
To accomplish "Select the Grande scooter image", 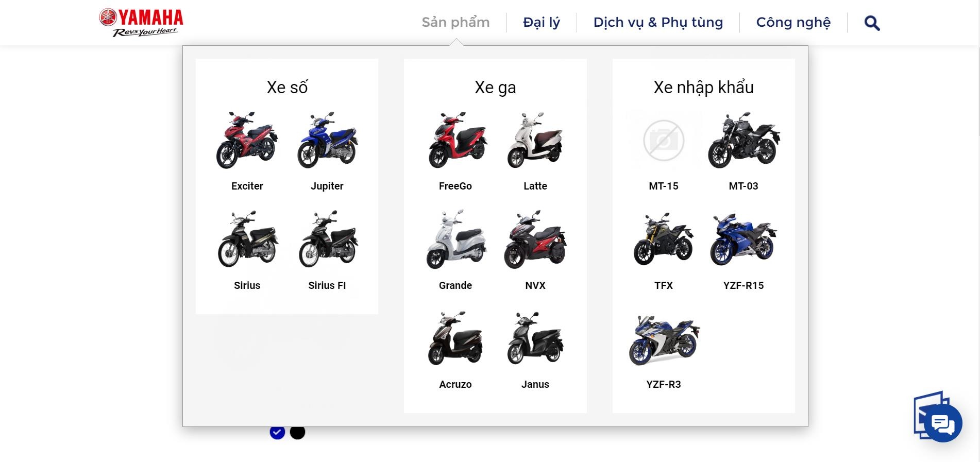I will pyautogui.click(x=455, y=239).
